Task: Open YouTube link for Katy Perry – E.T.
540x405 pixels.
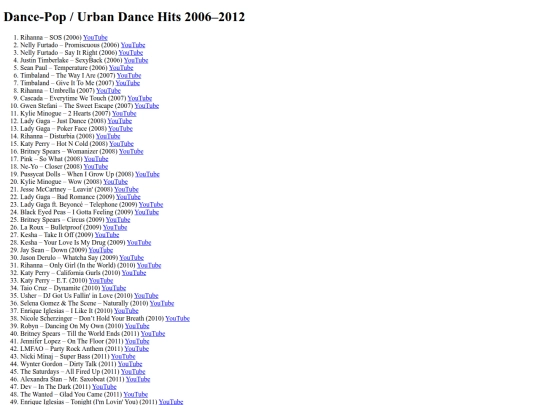Action: click(101, 280)
